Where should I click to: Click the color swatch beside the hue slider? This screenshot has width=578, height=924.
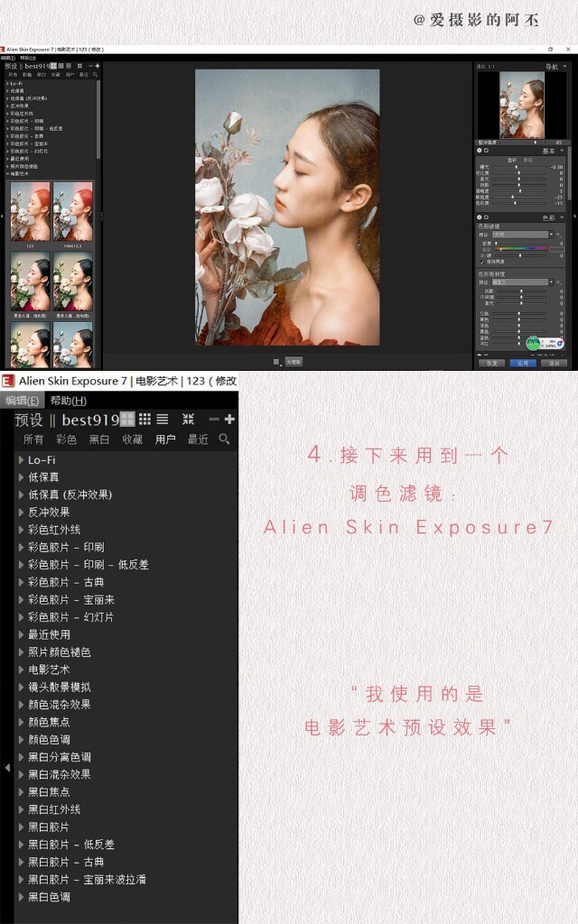[x=557, y=249]
